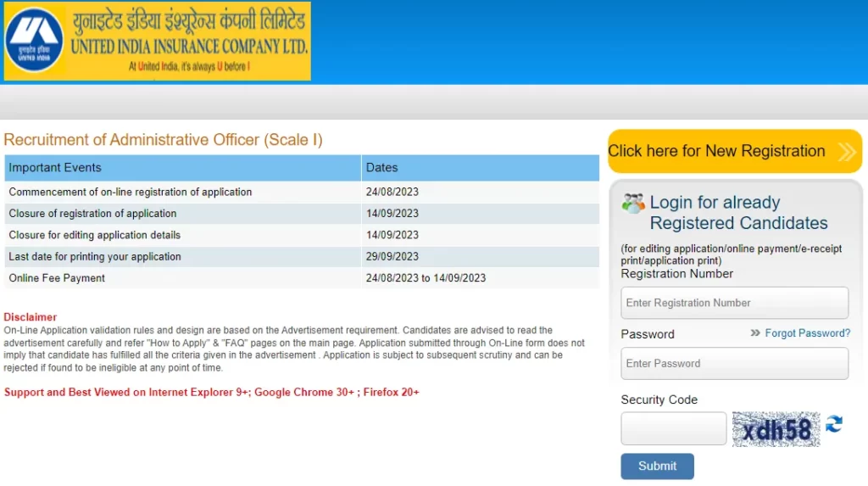
Task: Click the United India circular logo
Action: point(34,40)
